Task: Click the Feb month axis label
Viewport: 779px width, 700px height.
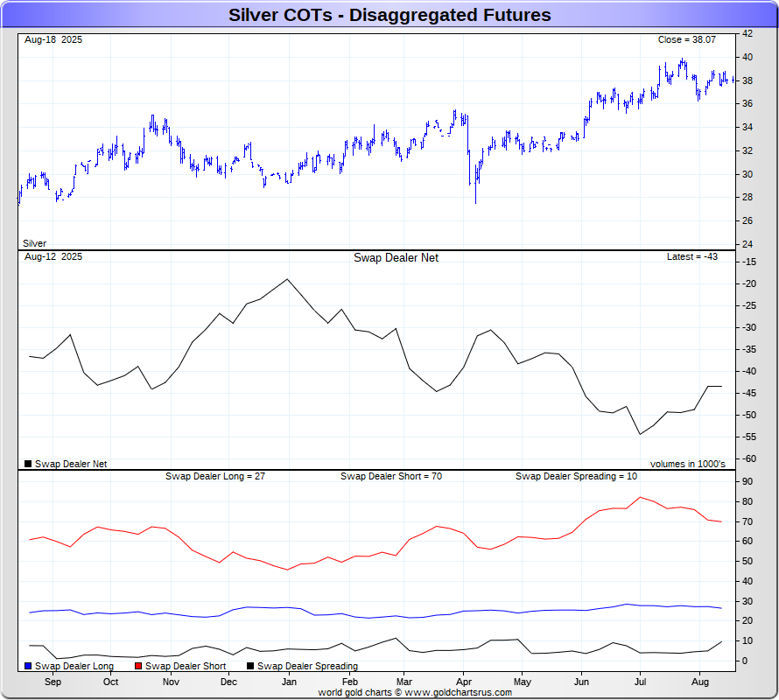Action: point(350,682)
